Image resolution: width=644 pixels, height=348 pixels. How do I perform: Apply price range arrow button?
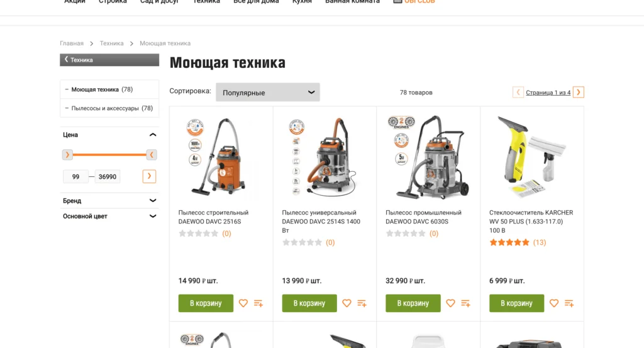149,176
